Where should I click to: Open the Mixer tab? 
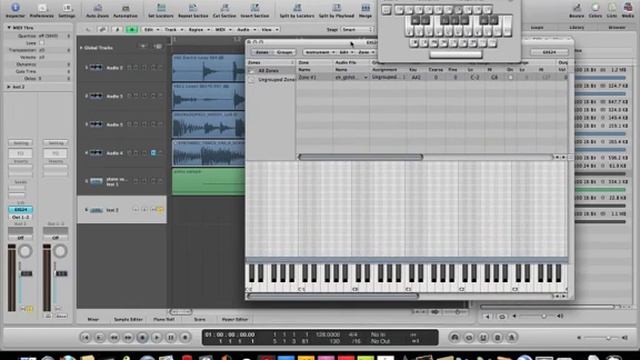[93, 320]
